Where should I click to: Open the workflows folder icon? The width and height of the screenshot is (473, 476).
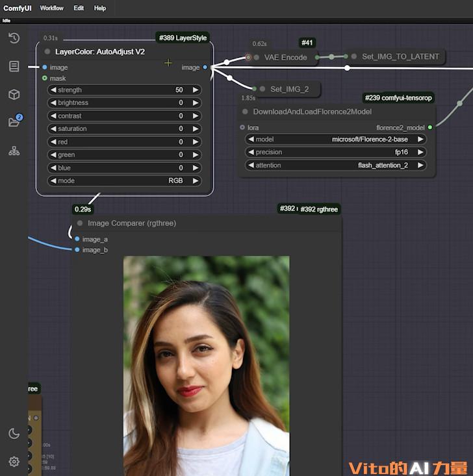[x=14, y=122]
